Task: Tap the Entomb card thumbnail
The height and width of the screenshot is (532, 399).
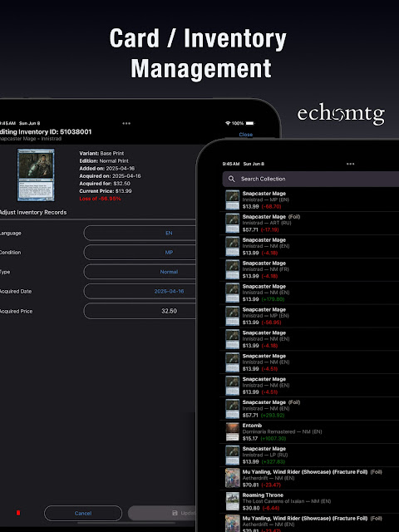Action: [x=233, y=432]
